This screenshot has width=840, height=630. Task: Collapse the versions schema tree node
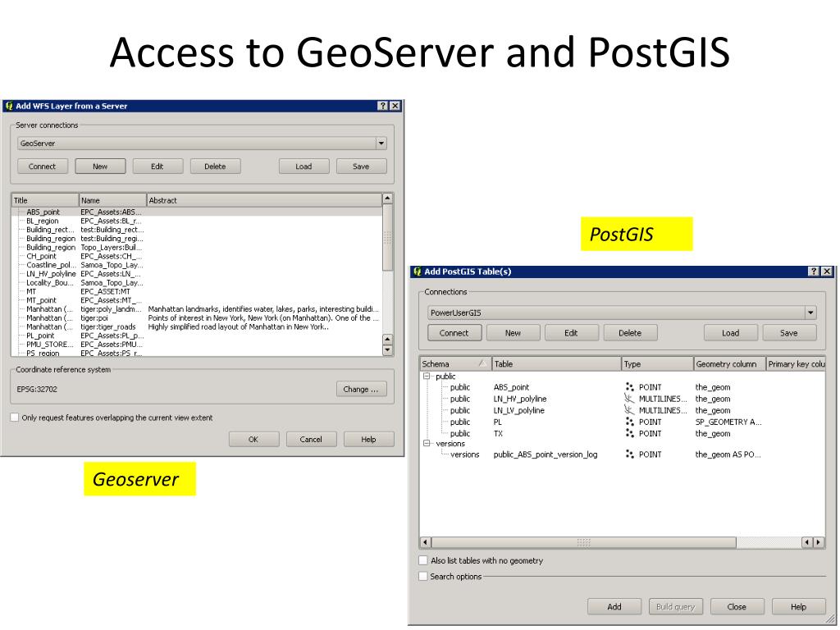pyautogui.click(x=427, y=444)
